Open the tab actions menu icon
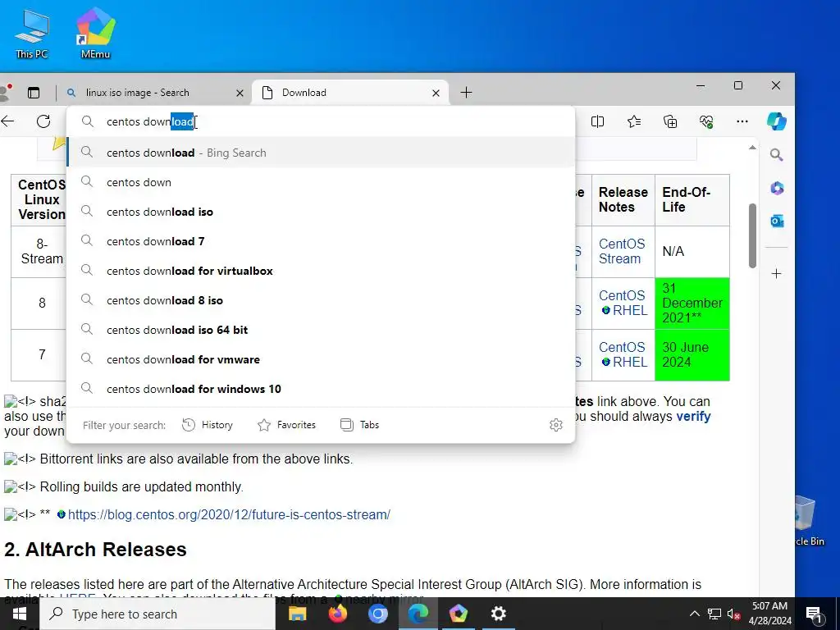This screenshot has height=630, width=840. (33, 93)
